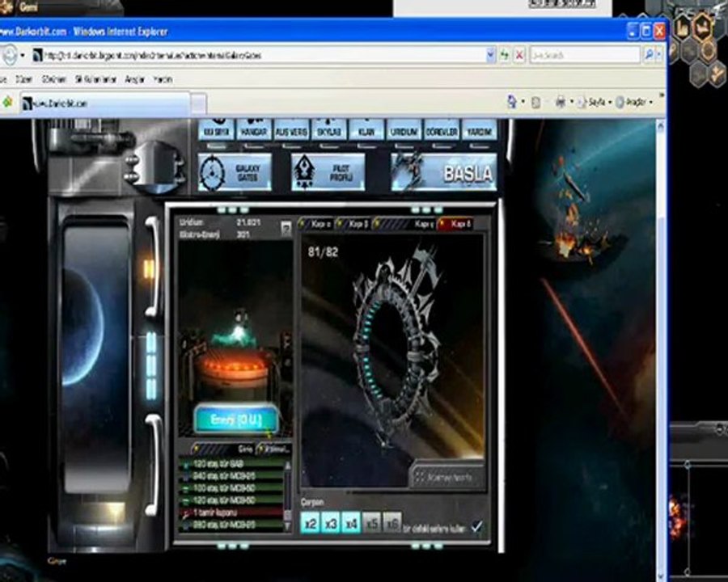Click the search magnifier icon
Screen dimensions: 728x582
point(649,55)
